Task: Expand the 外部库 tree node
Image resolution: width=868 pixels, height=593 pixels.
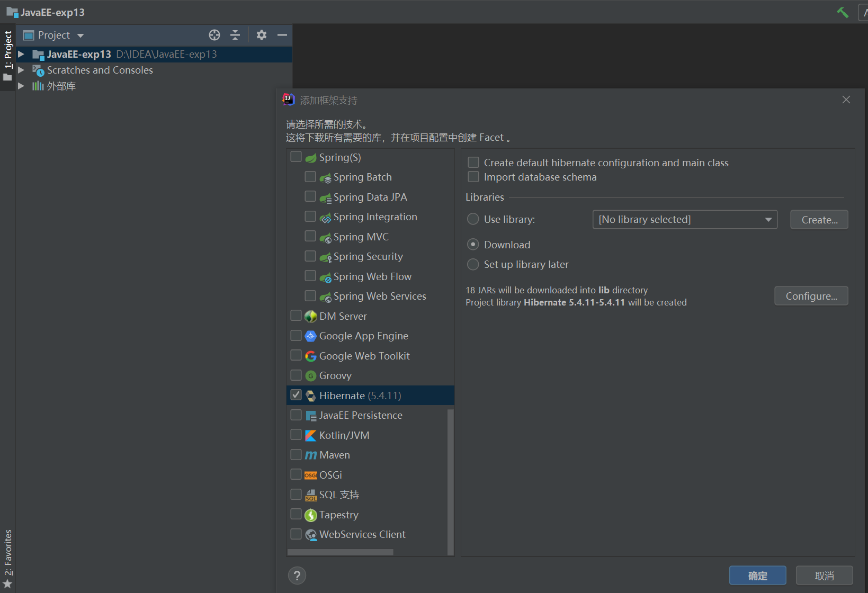Action: pos(21,86)
